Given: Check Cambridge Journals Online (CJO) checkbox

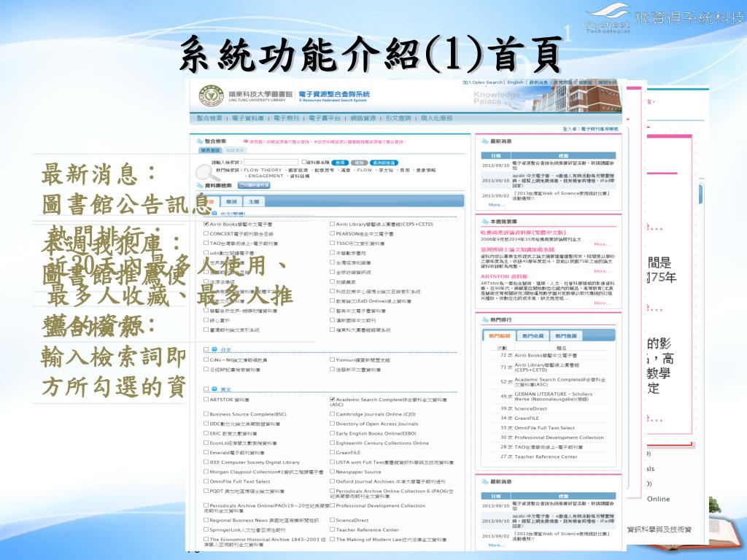Looking at the screenshot, I should tap(332, 414).
